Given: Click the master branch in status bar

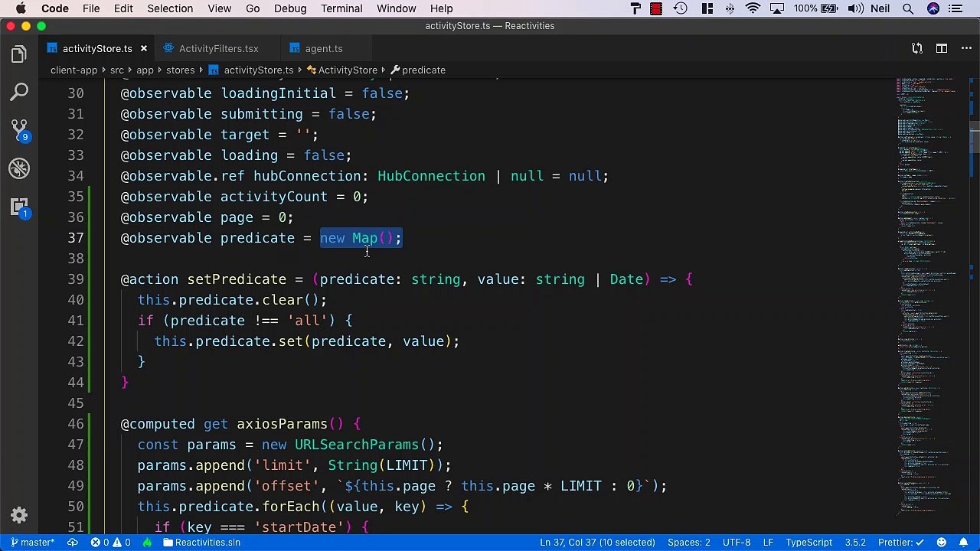Looking at the screenshot, I should point(32,542).
